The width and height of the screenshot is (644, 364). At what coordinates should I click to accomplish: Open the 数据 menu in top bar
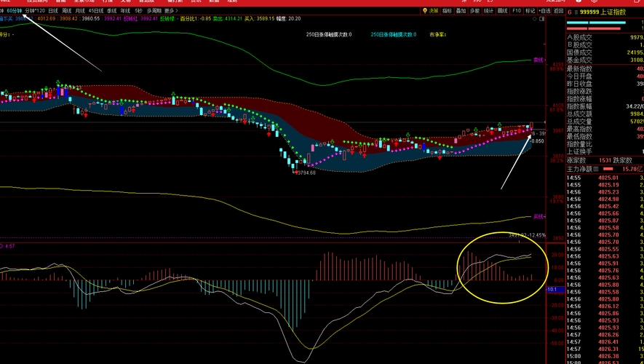pyautogui.click(x=214, y=1)
